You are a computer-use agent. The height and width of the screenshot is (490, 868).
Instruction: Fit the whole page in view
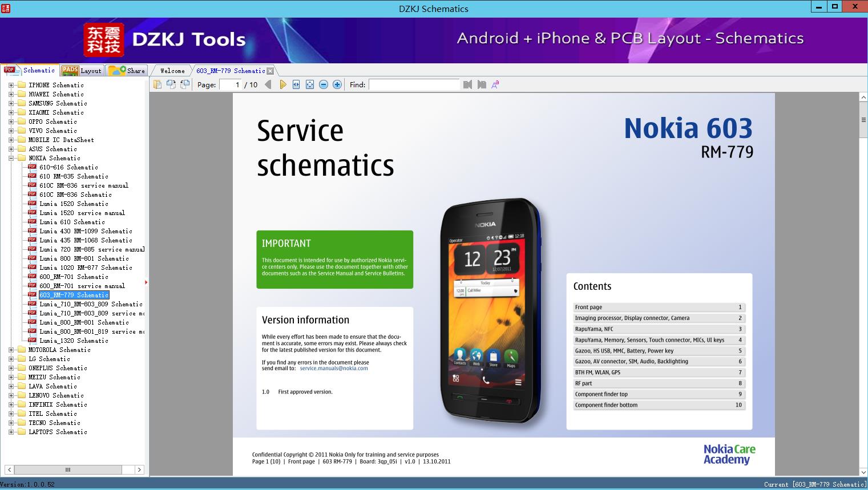point(310,84)
